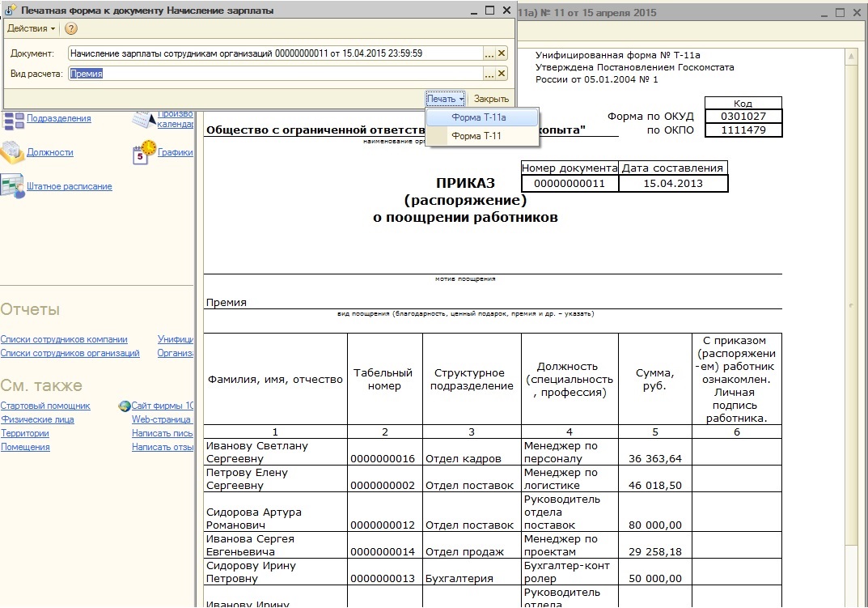
Task: Open the Web-страница link
Action: 161,419
